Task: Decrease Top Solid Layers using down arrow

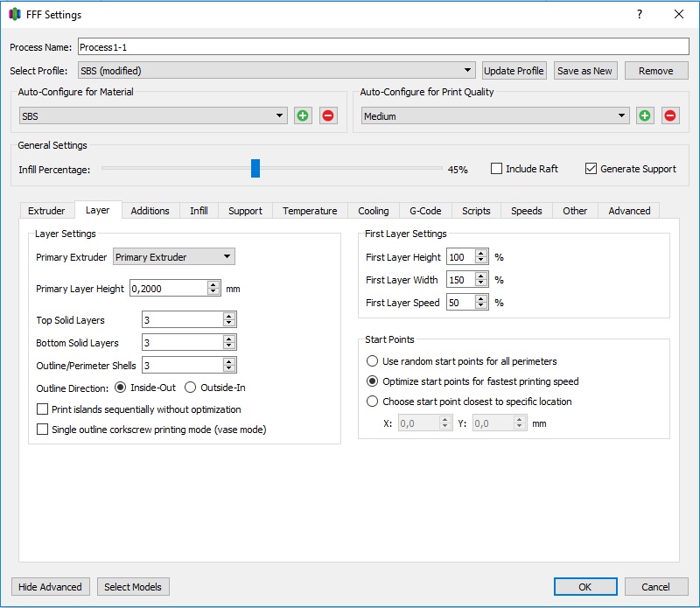Action: (229, 324)
